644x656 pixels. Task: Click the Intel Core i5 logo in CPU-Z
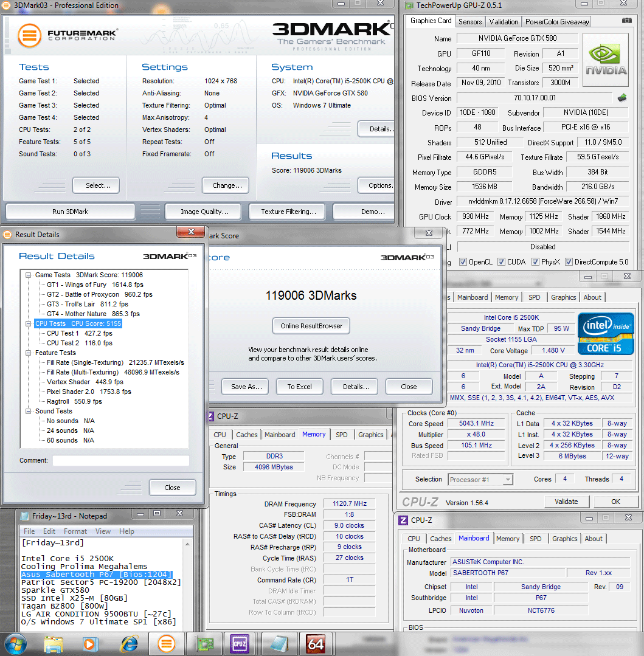coord(606,333)
